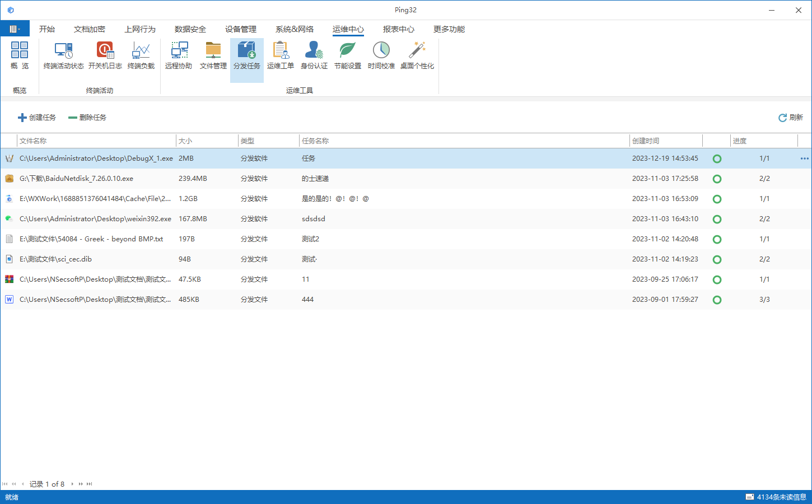Screen dimensions: 812x504
Task: Sort by 大小 column header
Action: 207,141
